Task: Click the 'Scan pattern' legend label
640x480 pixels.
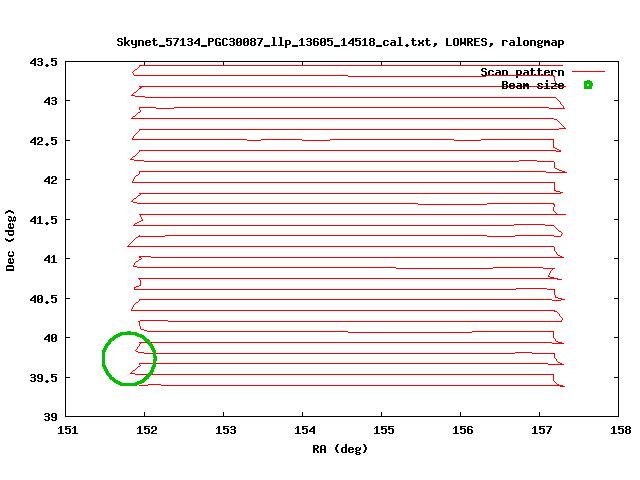Action: (522, 72)
